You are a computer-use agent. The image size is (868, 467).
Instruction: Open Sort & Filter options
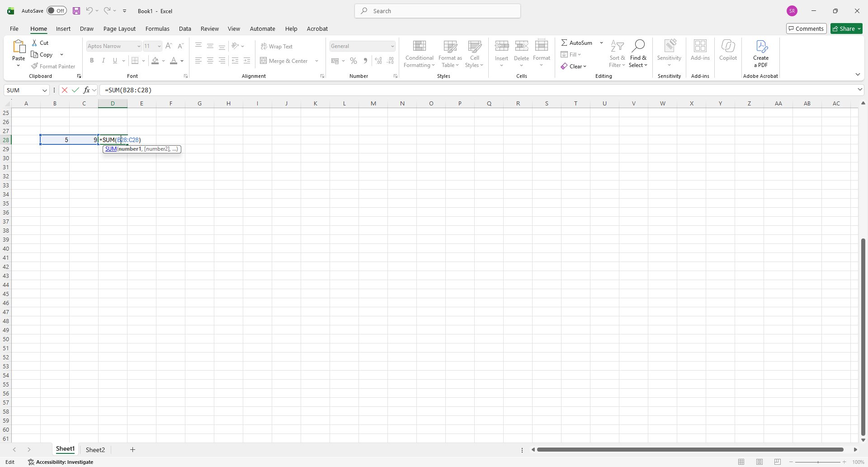(x=617, y=54)
